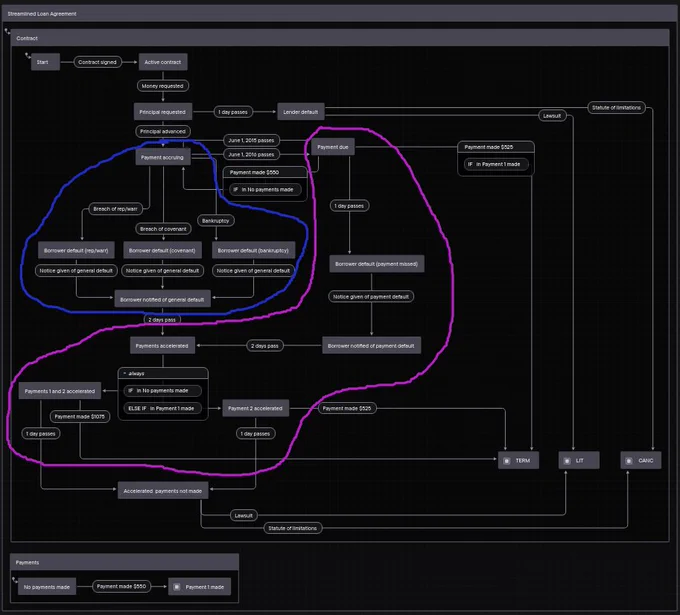Click the 'Lawsuit' label near Lender default
Screen dimensions: 680x615
point(552,116)
